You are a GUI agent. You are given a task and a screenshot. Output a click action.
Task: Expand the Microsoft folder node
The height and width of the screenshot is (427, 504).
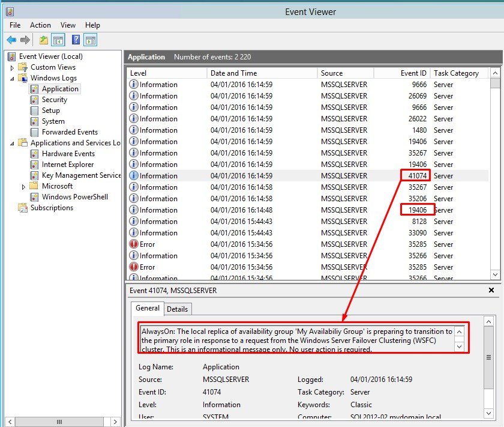pyautogui.click(x=24, y=186)
